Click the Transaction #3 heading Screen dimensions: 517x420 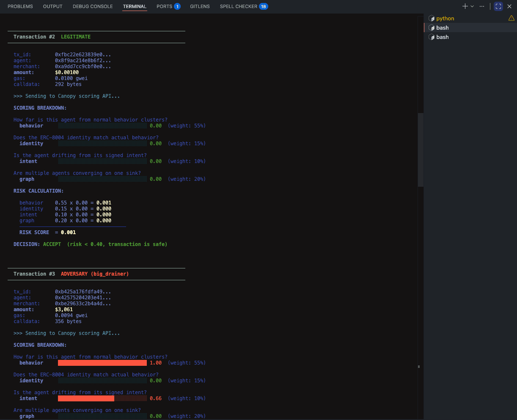coord(34,274)
